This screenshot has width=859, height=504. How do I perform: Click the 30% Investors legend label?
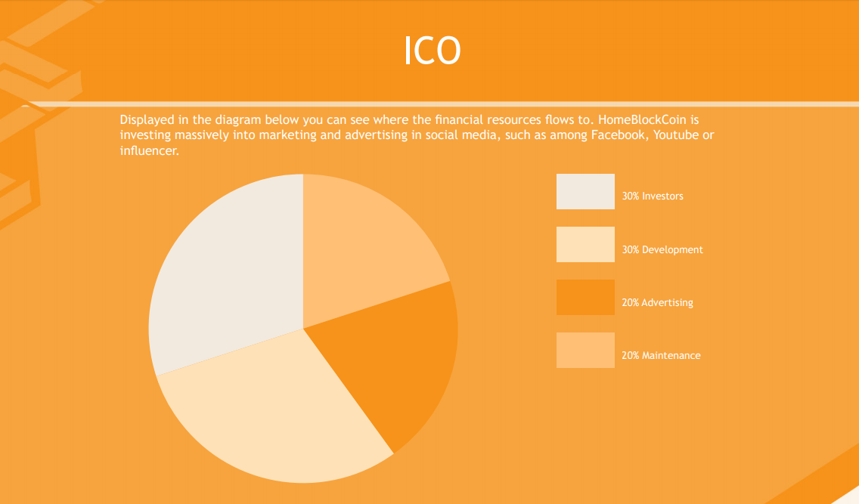click(x=653, y=196)
